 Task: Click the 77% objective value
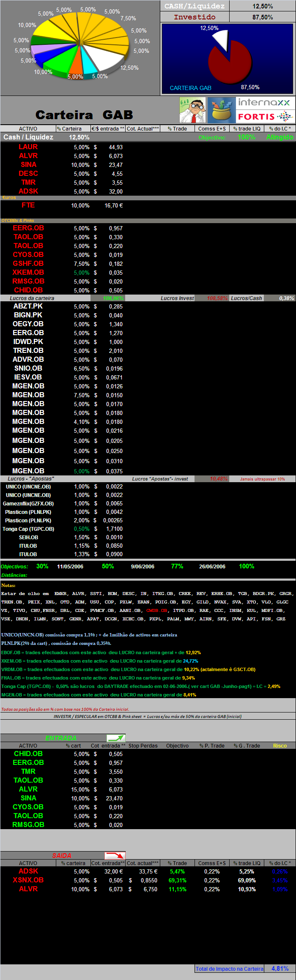(x=177, y=566)
